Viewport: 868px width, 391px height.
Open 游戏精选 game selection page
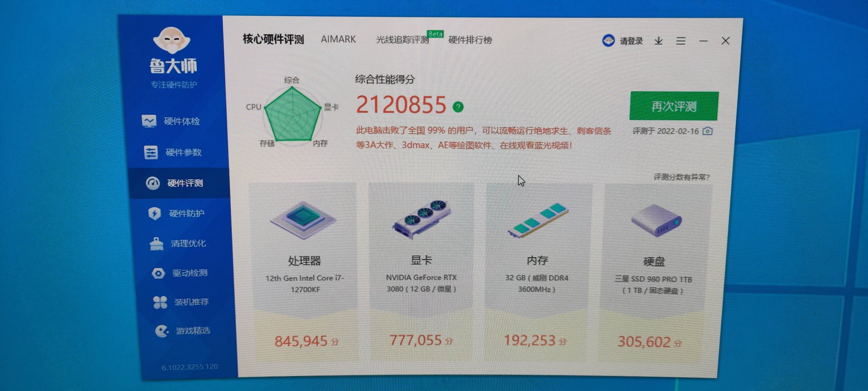pyautogui.click(x=183, y=330)
